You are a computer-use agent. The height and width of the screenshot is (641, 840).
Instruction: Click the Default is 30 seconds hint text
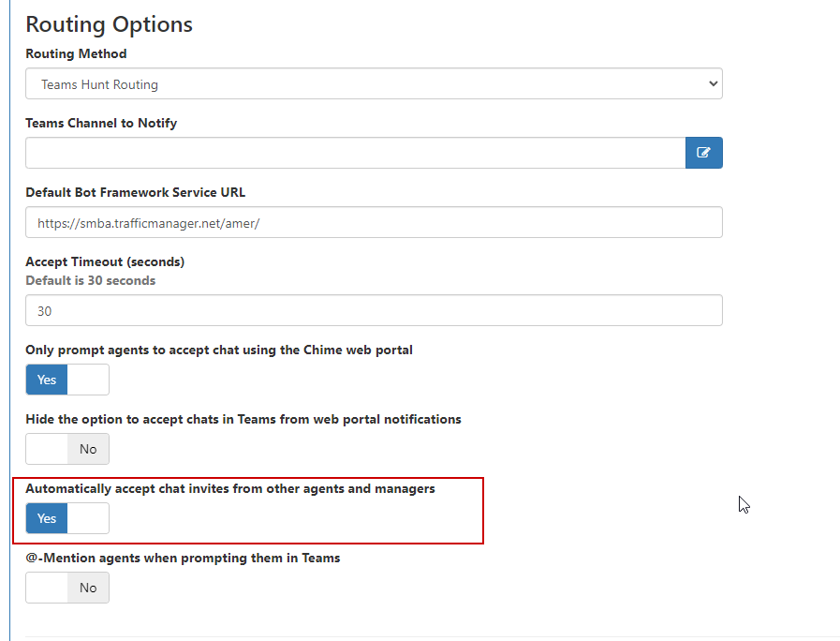pos(91,281)
